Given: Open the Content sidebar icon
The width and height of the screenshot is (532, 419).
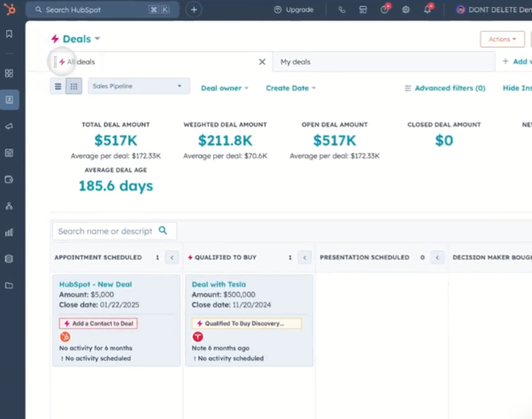Looking at the screenshot, I should pyautogui.click(x=9, y=153).
